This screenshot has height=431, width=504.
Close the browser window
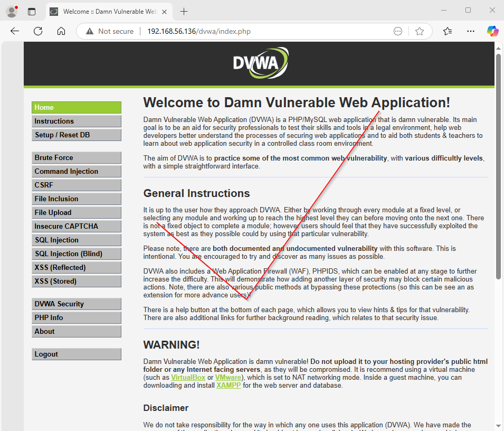492,10
